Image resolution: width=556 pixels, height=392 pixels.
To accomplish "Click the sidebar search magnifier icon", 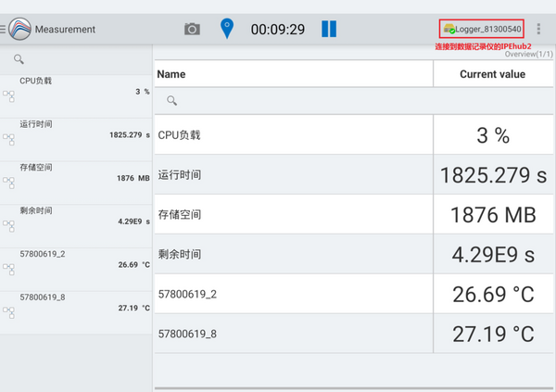I will 19,59.
